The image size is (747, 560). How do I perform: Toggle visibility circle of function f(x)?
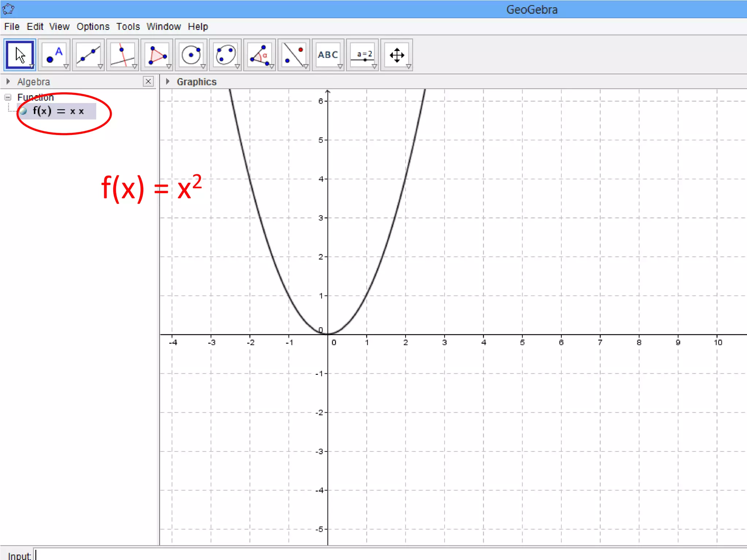click(23, 111)
